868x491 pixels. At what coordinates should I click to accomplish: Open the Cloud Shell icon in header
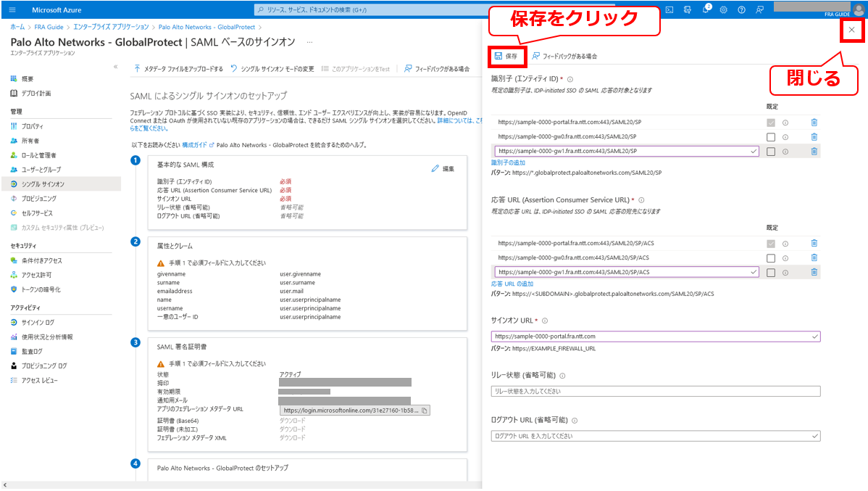pos(669,9)
